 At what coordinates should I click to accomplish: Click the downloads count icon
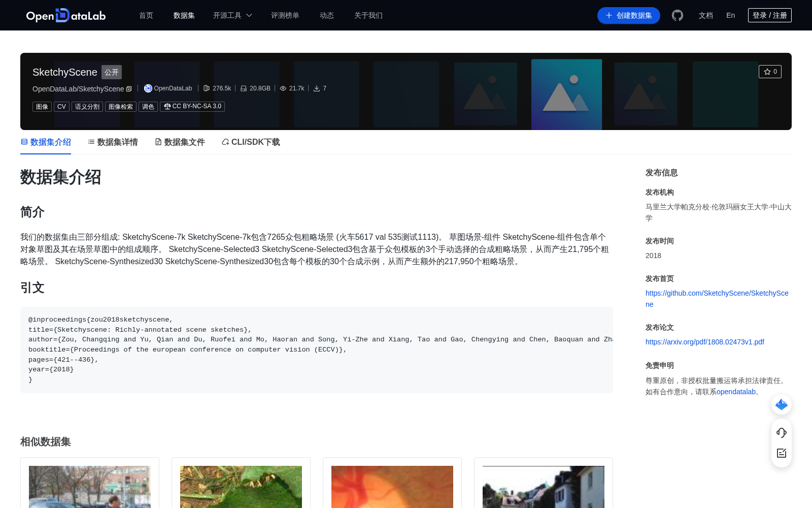coord(317,88)
